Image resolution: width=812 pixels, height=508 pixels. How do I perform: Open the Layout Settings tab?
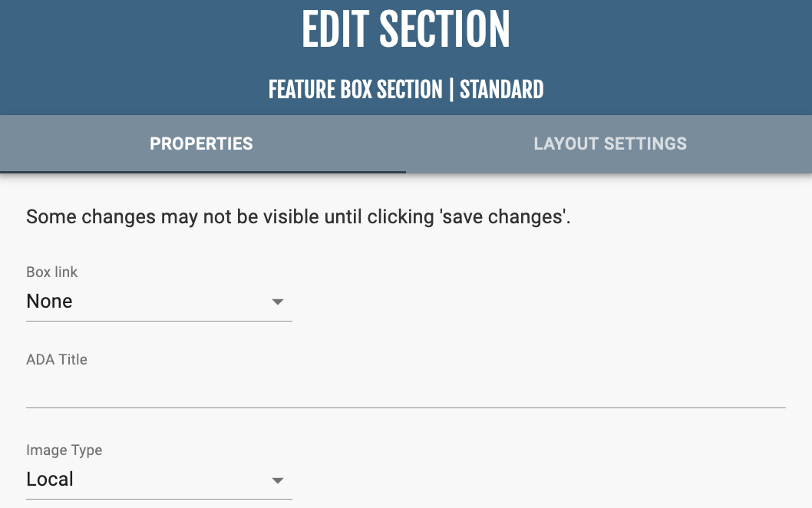[609, 143]
